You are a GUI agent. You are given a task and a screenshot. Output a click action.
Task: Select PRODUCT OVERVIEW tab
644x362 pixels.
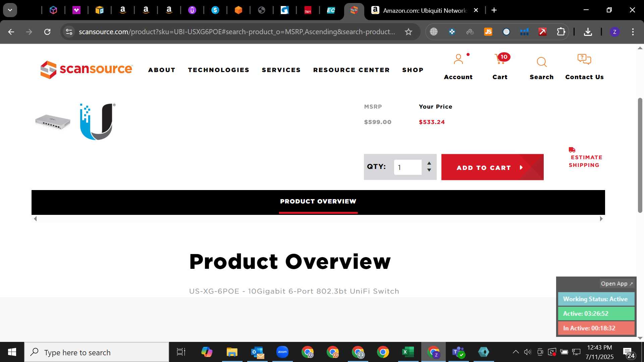[318, 201]
